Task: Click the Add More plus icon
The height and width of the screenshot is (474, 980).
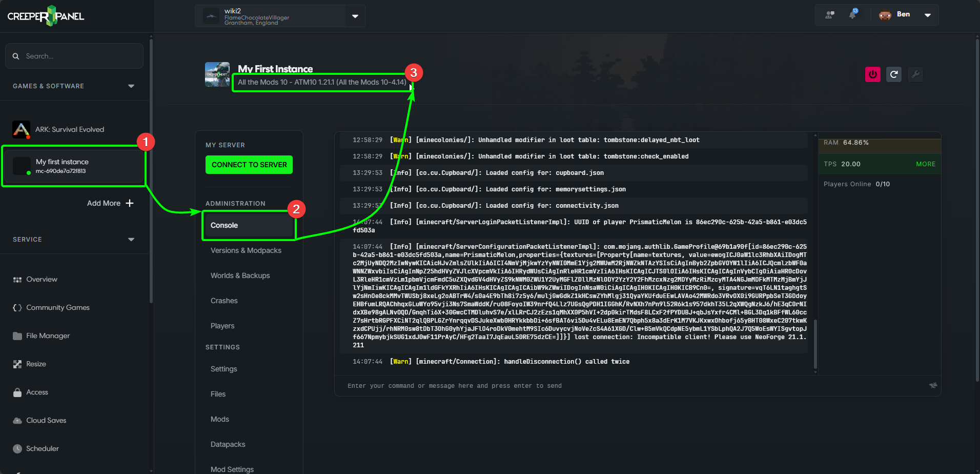Action: tap(130, 203)
